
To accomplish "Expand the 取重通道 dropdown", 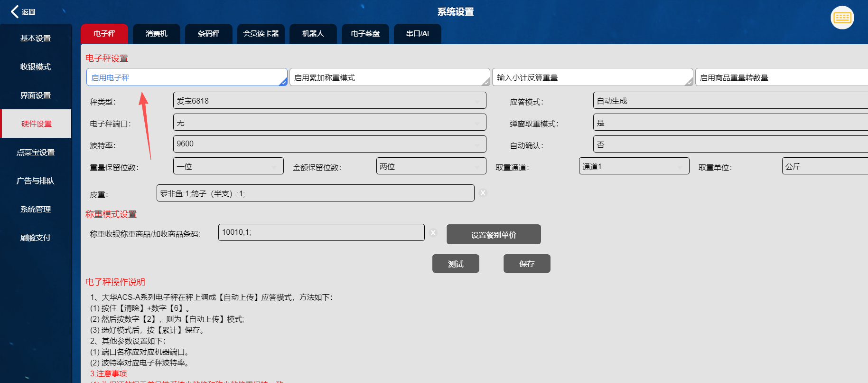I will (634, 166).
